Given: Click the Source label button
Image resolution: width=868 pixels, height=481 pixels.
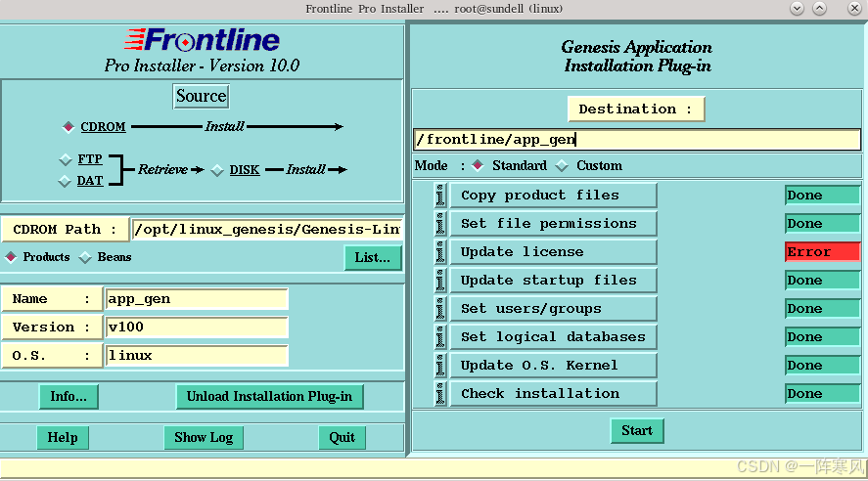Looking at the screenshot, I should click(201, 96).
